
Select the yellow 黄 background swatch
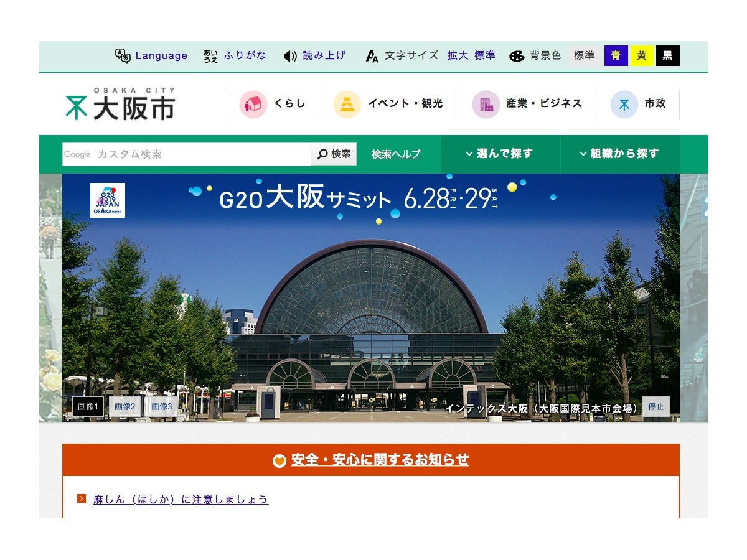[x=641, y=55]
